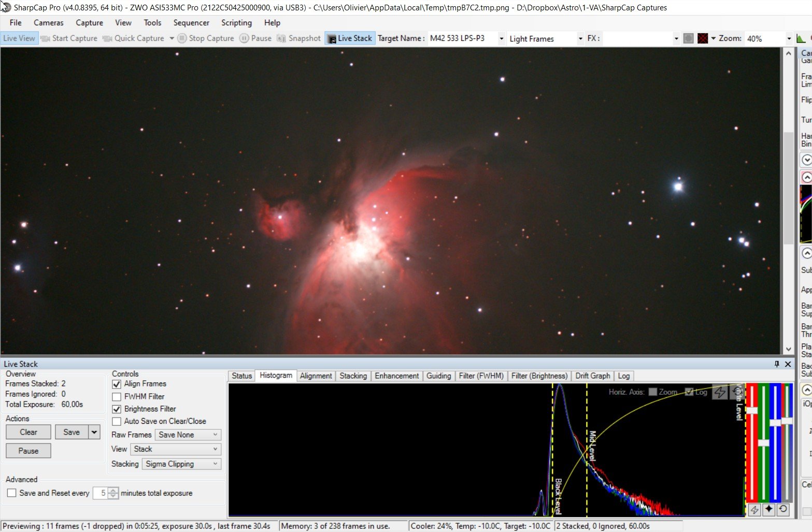Expand the right panel's downward chevron section
The width and height of the screenshot is (812, 532).
[x=807, y=160]
